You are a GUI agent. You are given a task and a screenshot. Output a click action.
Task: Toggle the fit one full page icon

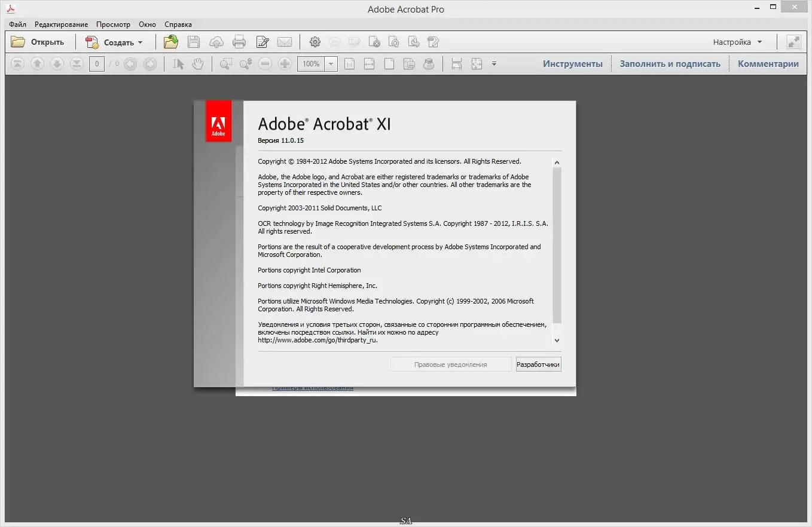click(389, 63)
